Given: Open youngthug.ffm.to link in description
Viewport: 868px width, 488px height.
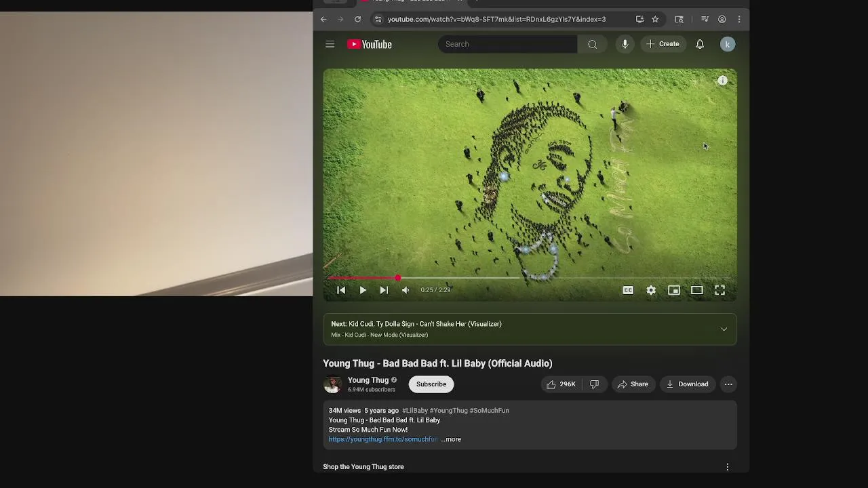Looking at the screenshot, I should (x=383, y=439).
